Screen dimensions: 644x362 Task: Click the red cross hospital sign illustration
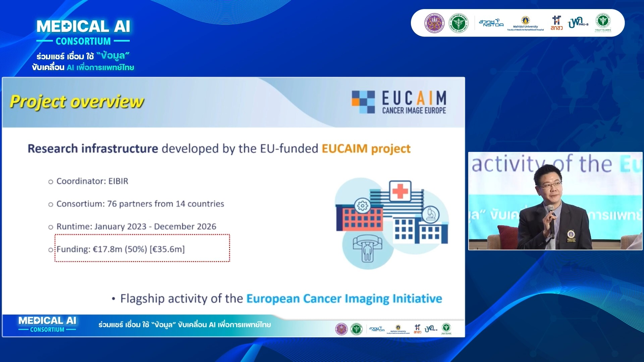pyautogui.click(x=400, y=191)
